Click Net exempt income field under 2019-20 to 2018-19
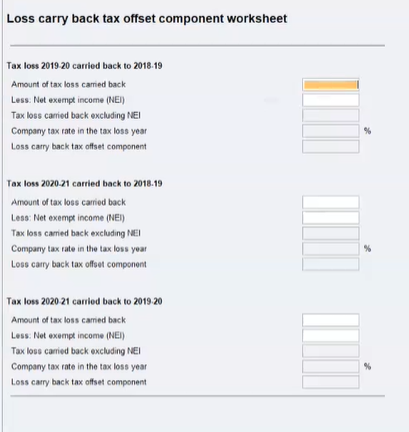409x432 pixels. tap(331, 100)
